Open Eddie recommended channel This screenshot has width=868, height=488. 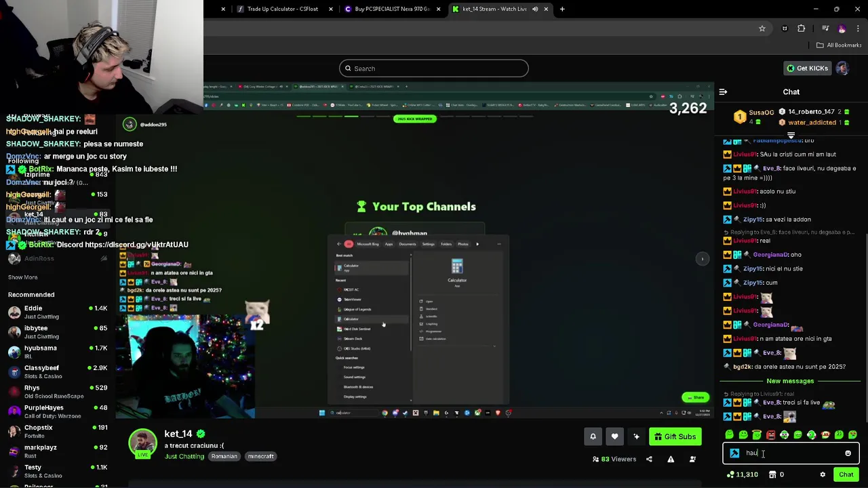pyautogui.click(x=57, y=312)
